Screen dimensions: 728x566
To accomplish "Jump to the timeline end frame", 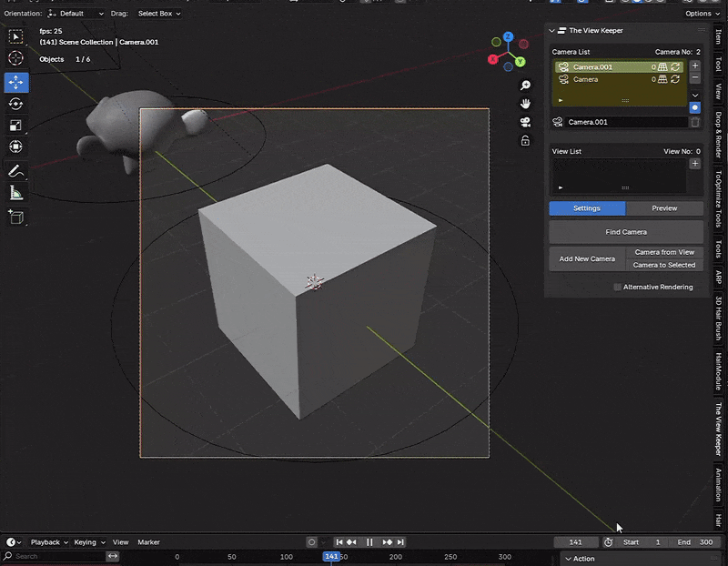I will coord(400,541).
